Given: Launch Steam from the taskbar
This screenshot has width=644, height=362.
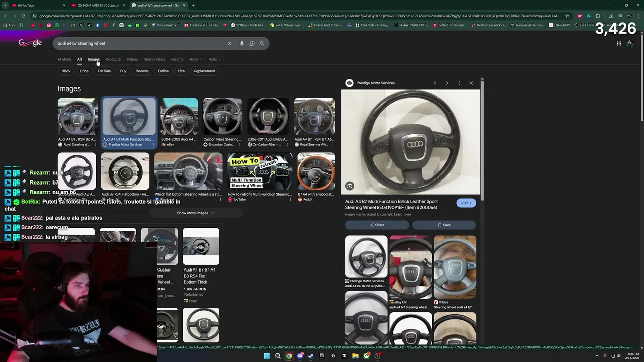Looking at the screenshot, I should pyautogui.click(x=311, y=356).
